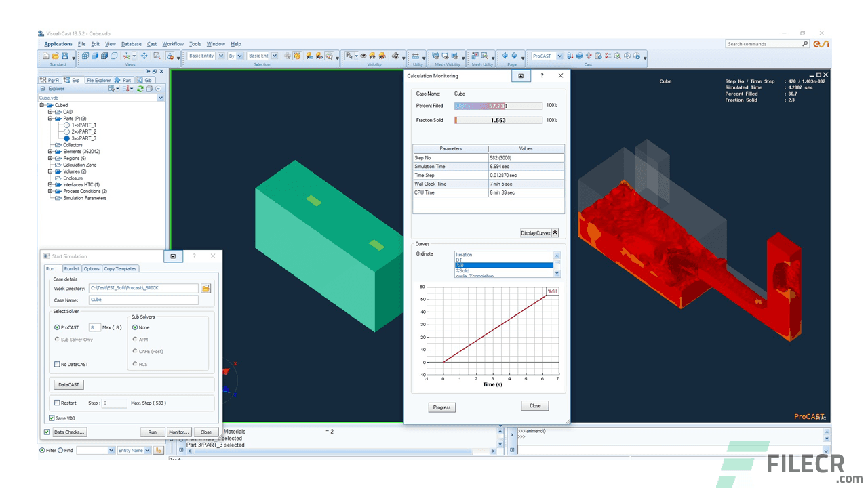
Task: Select the File Explorer icon above the tree
Action: pos(98,80)
